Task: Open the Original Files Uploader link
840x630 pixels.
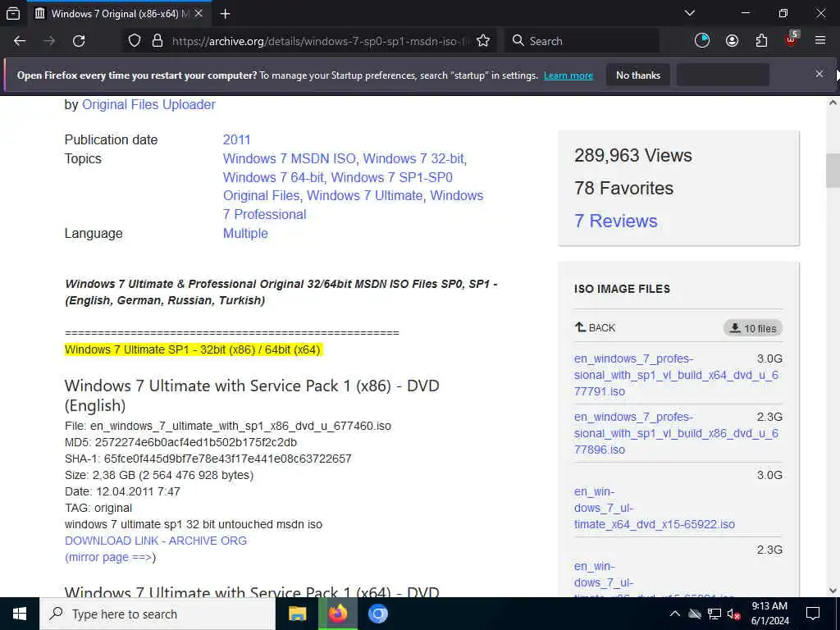Action: coord(148,104)
